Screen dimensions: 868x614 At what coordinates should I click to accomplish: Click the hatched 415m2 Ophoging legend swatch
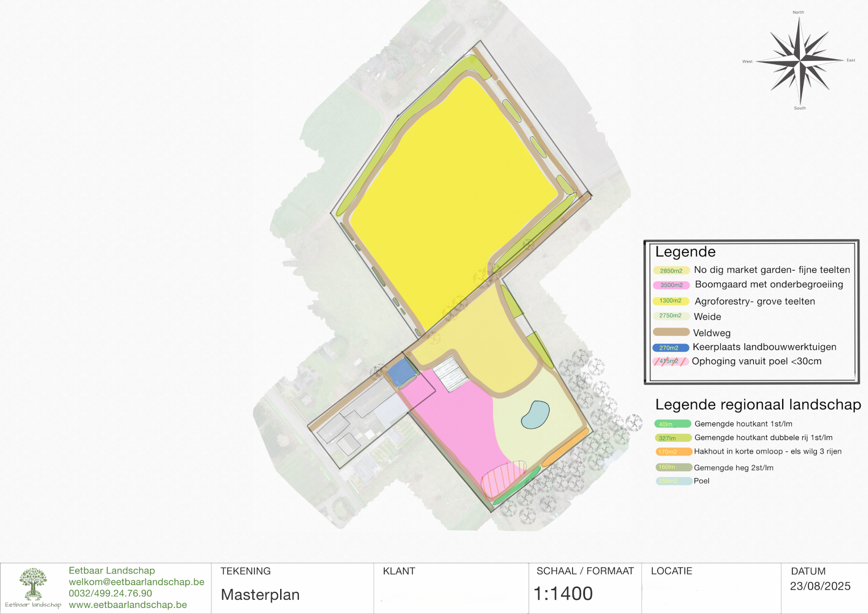coord(671,362)
